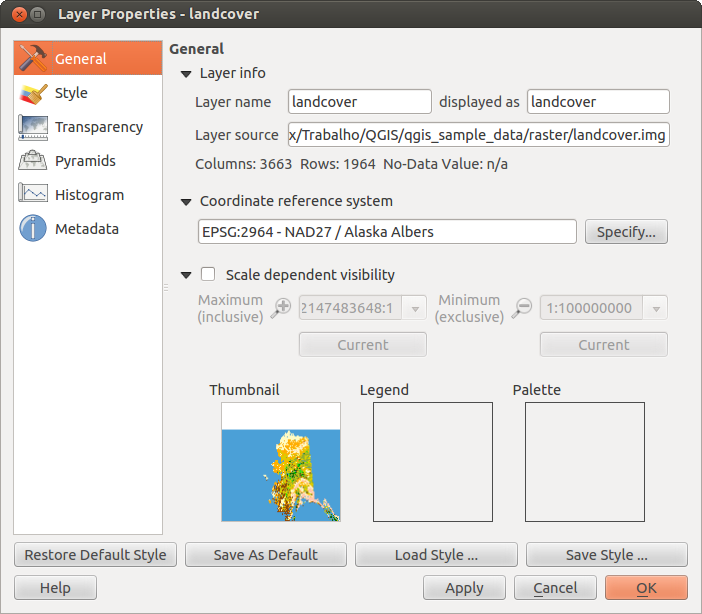The height and width of the screenshot is (614, 702).
Task: Click the Style paintbrush icon
Action: coord(33,93)
